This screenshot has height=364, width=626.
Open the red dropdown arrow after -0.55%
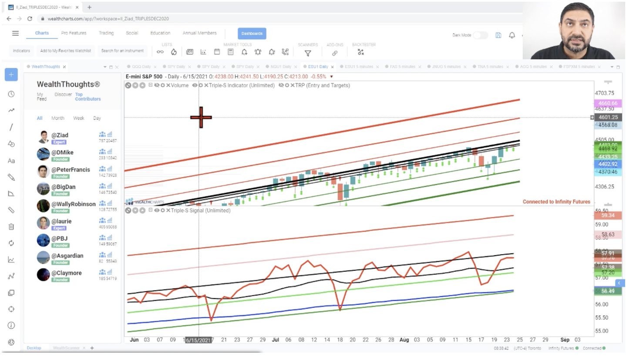(331, 77)
